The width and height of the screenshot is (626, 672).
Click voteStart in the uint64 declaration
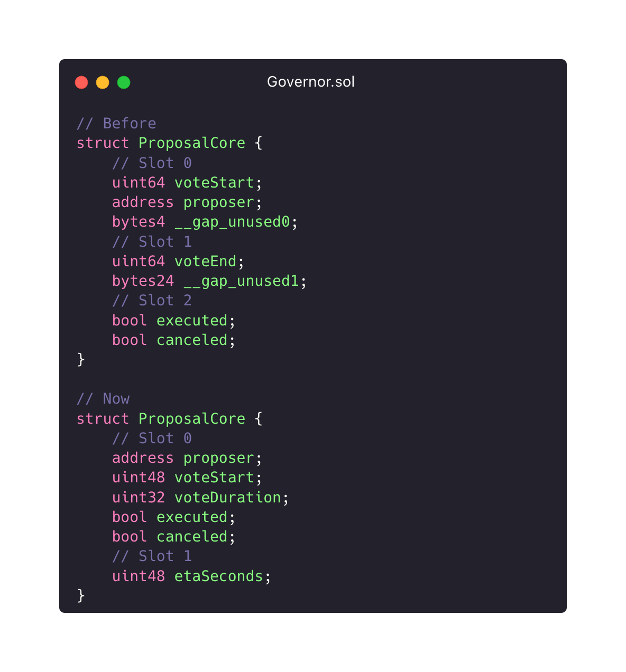coord(214,183)
